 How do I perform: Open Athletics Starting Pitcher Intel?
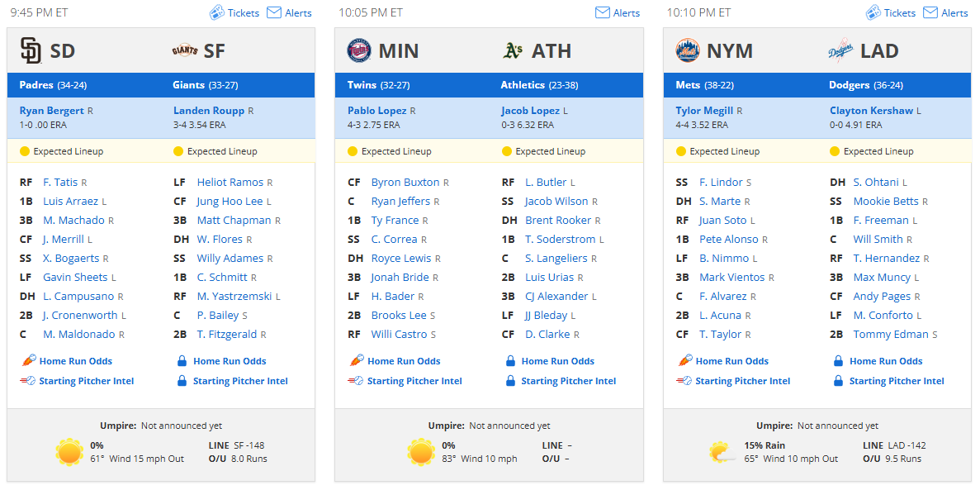click(x=569, y=380)
